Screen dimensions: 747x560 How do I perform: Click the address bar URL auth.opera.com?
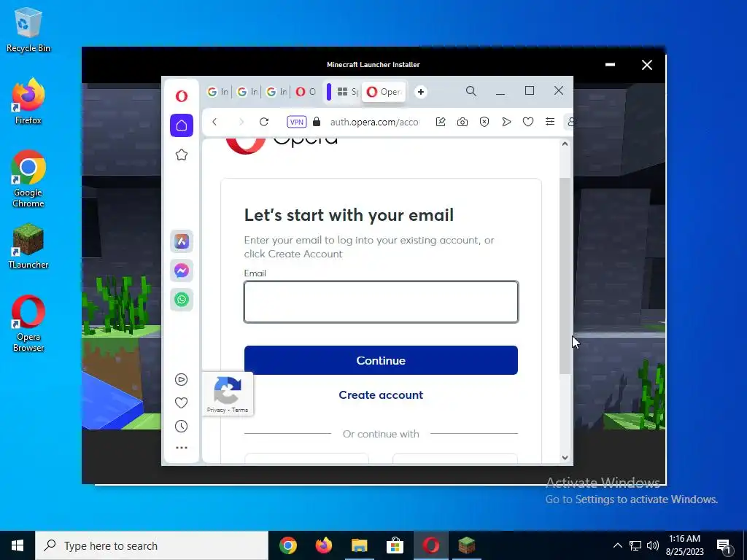coord(375,122)
